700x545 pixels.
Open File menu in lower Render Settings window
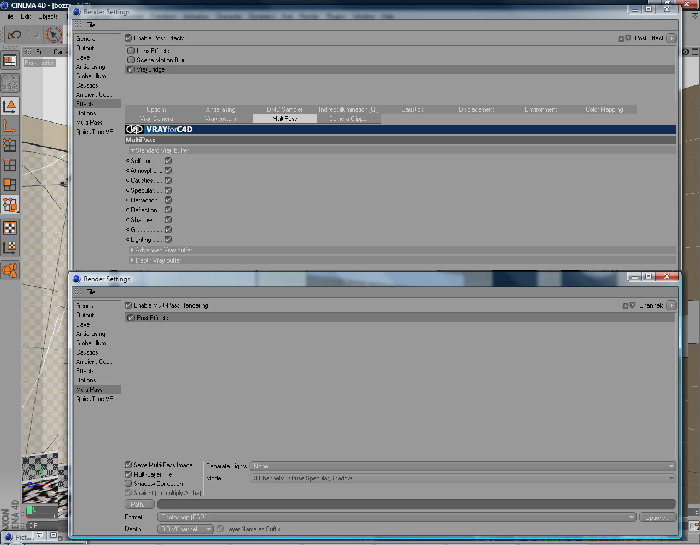coord(91,291)
